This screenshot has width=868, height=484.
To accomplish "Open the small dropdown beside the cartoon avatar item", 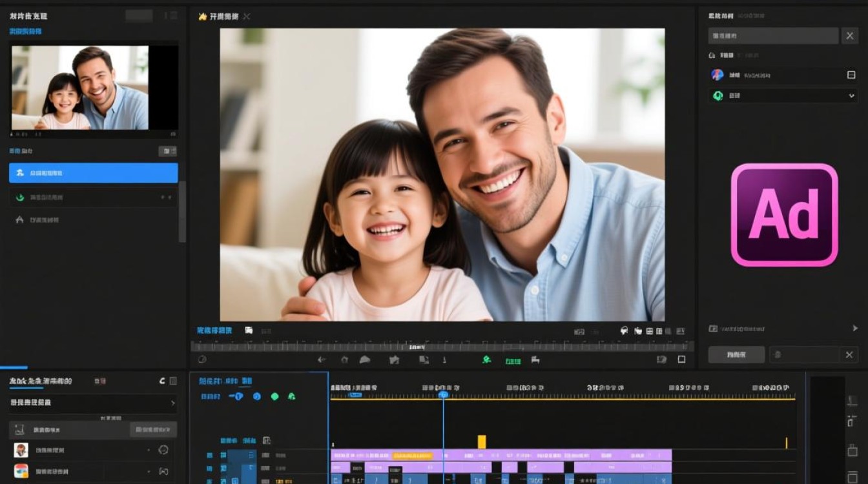I will pyautogui.click(x=149, y=450).
